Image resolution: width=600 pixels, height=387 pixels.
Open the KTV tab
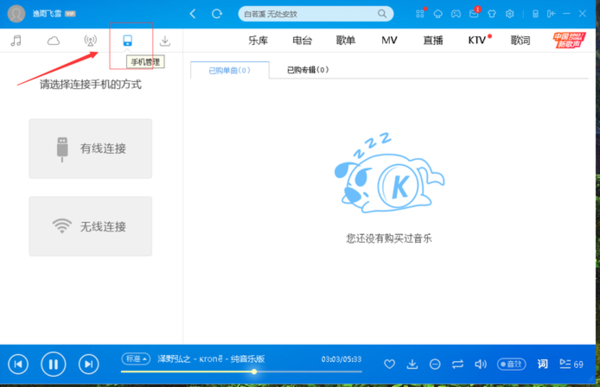coord(477,40)
